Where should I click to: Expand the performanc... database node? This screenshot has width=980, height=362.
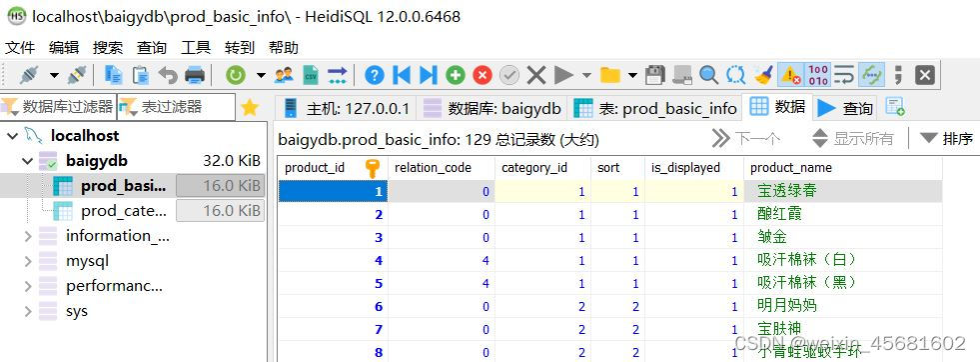pyautogui.click(x=28, y=286)
